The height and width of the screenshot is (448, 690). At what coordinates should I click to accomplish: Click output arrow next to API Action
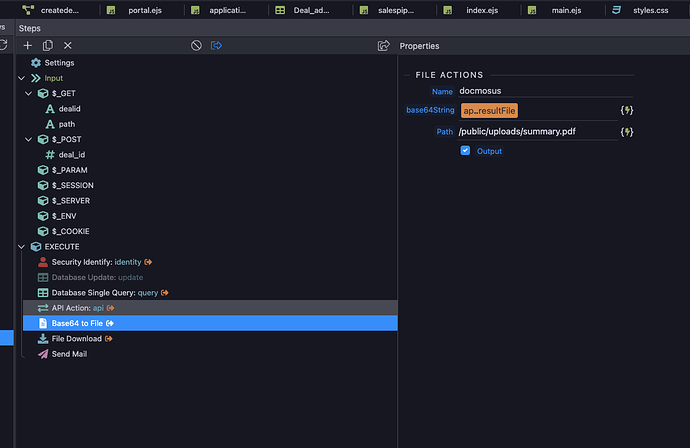[110, 308]
